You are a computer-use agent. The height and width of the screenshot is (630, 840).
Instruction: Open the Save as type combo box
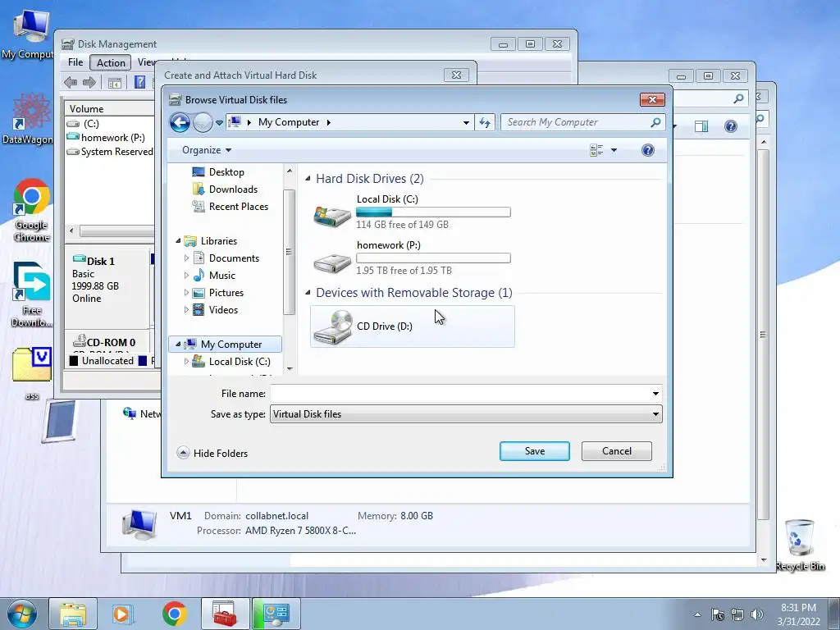click(x=466, y=414)
